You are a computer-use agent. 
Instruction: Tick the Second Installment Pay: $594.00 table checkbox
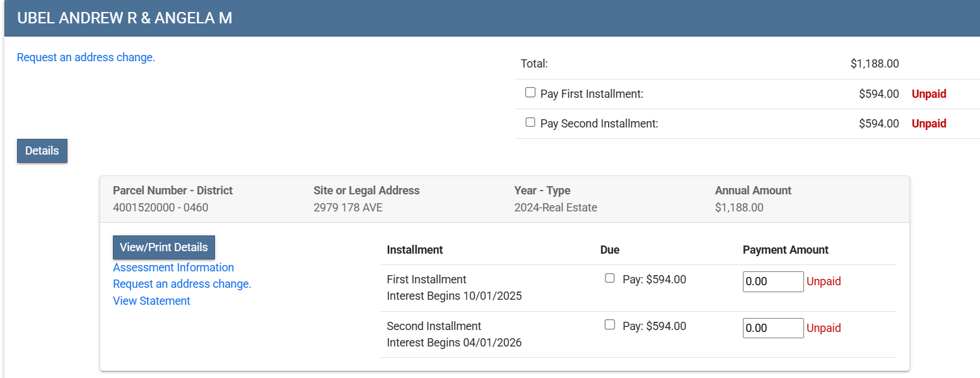pyautogui.click(x=610, y=325)
